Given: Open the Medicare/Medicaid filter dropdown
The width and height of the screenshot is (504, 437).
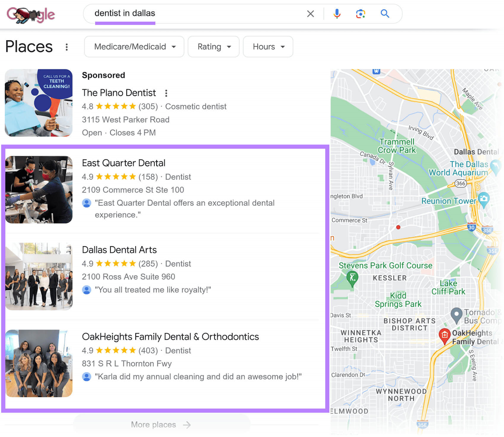Looking at the screenshot, I should point(134,47).
